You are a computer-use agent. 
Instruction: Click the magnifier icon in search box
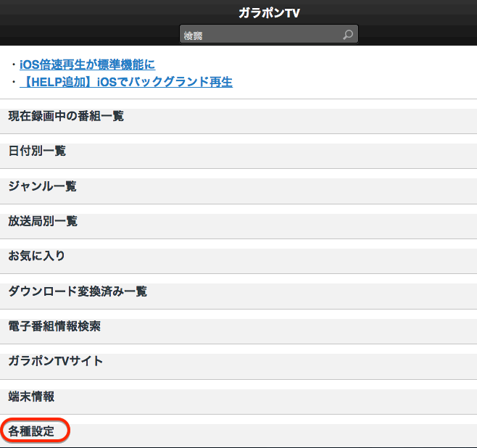(348, 35)
